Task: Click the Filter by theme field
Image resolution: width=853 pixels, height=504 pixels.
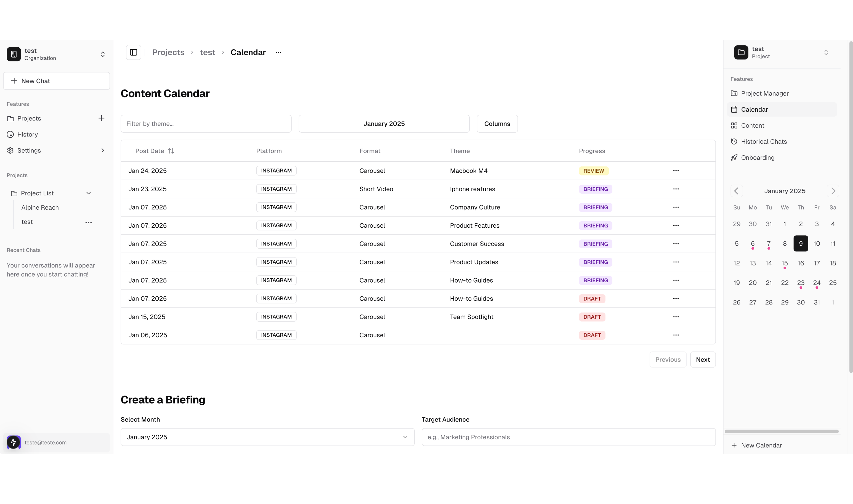Action: (206, 124)
